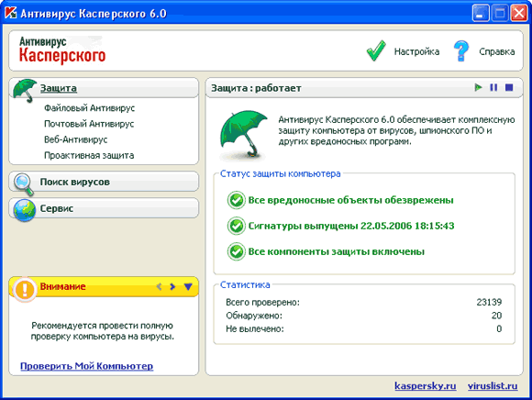The image size is (532, 400).
Task: Click the green umbrella Защита sidebar icon
Action: click(x=25, y=90)
